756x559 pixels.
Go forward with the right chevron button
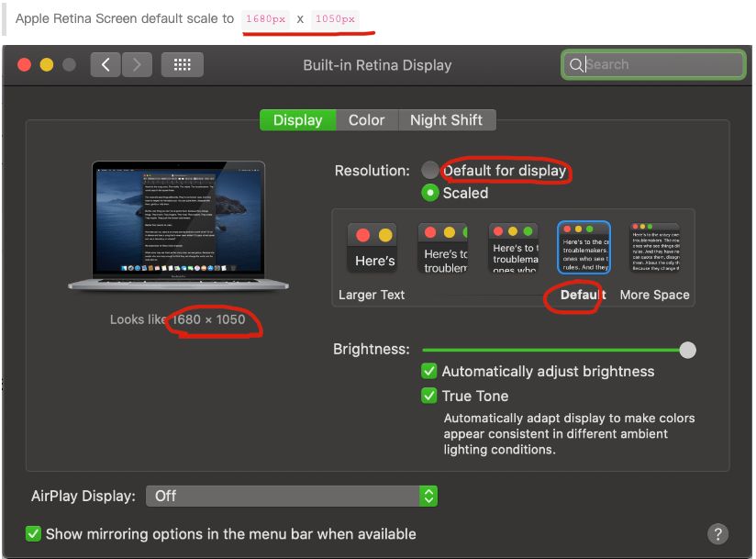(137, 64)
